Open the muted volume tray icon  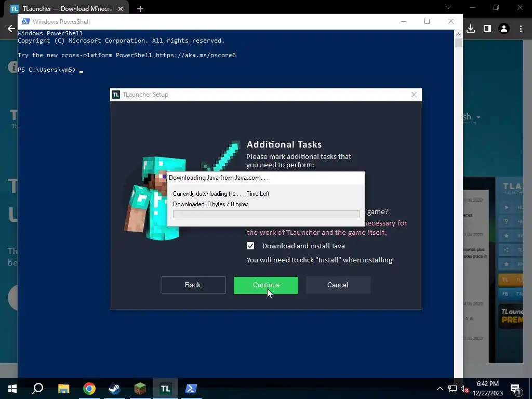(465, 389)
